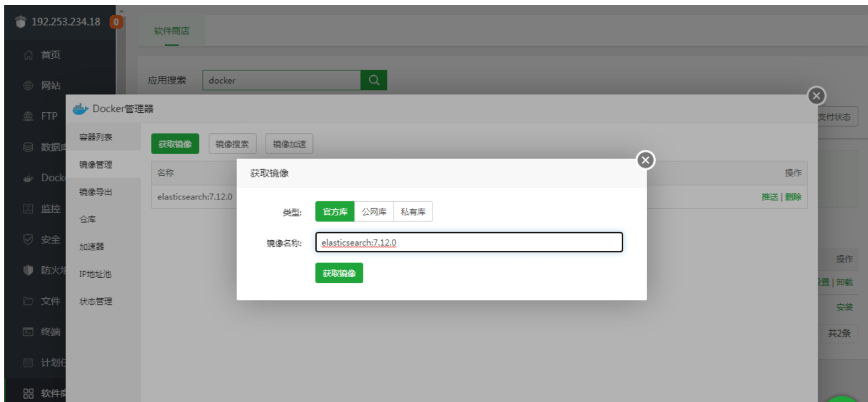Viewport: 868px width, 402px height.
Task: Click the 镜像加速 button
Action: (x=289, y=144)
